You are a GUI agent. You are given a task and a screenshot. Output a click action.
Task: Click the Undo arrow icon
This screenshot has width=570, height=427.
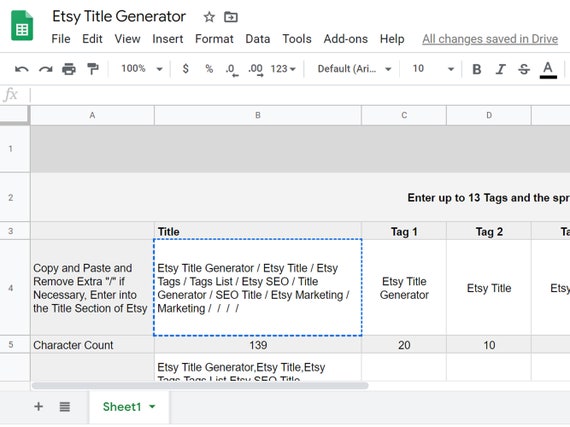tap(22, 69)
